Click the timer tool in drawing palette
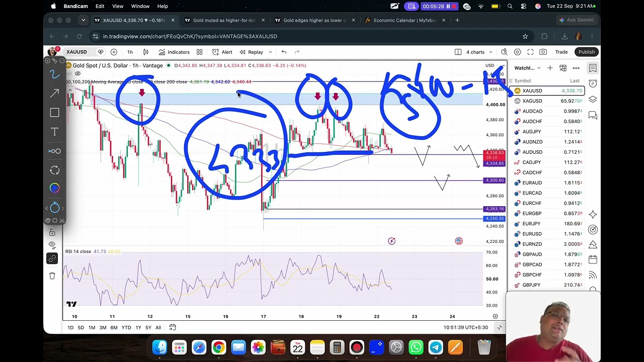 click(x=54, y=208)
